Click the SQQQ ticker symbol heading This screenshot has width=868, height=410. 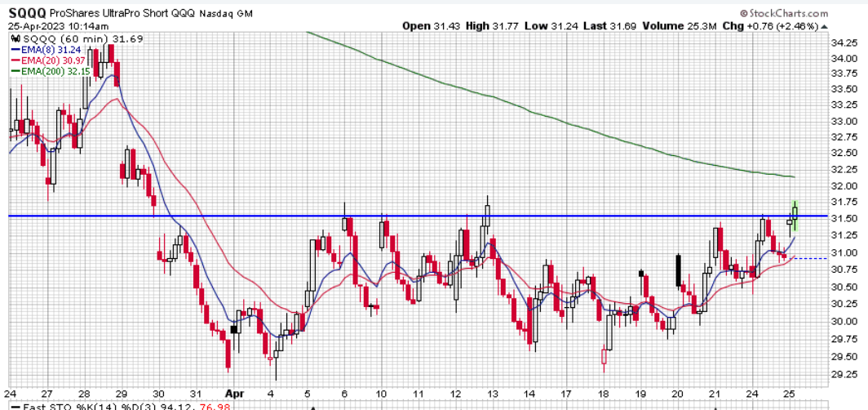(28, 12)
